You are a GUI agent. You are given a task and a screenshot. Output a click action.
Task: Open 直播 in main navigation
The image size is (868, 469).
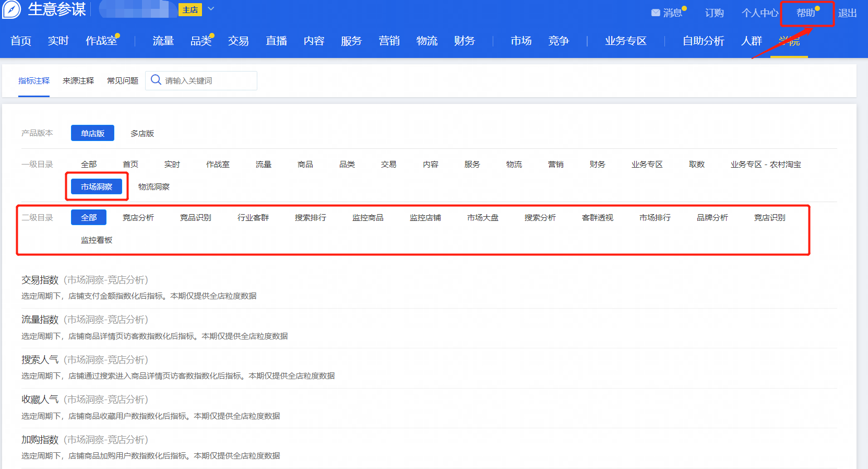coord(277,41)
